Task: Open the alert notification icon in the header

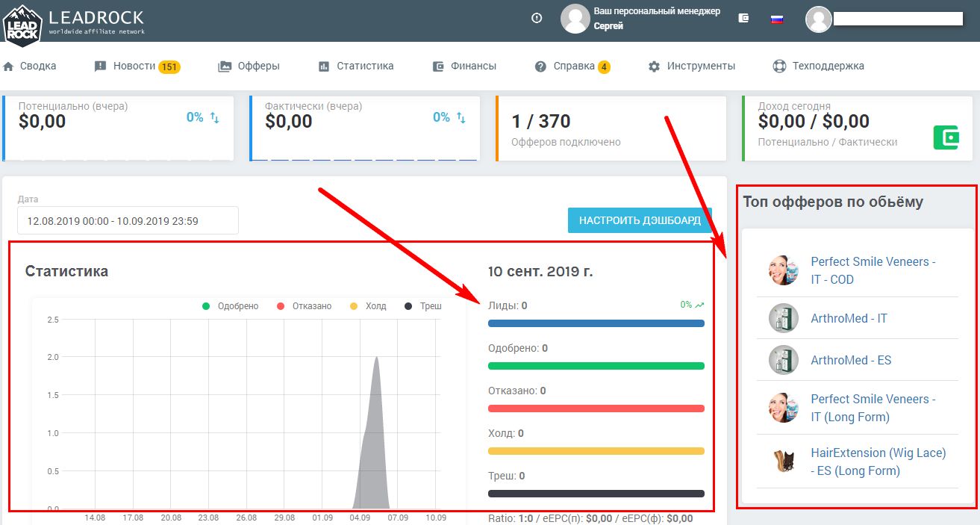Action: click(537, 19)
